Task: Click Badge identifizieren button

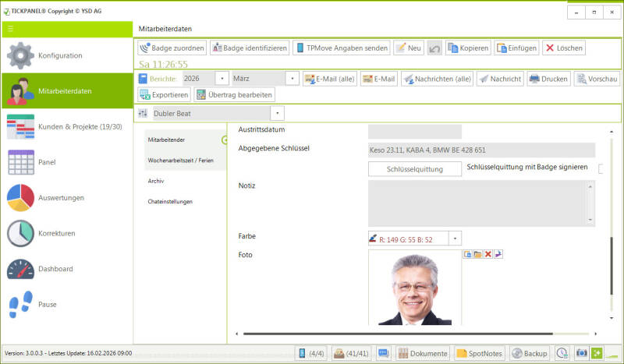Action: click(x=250, y=48)
